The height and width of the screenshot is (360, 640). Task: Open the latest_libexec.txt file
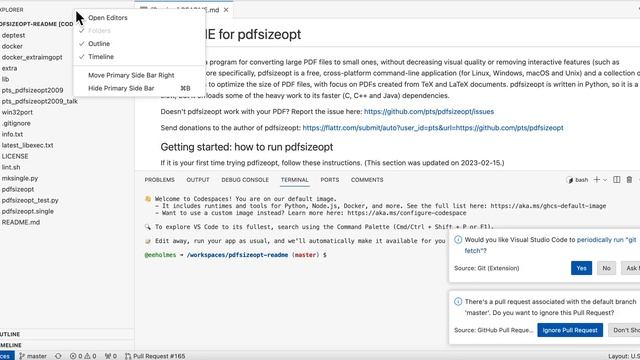click(x=27, y=145)
